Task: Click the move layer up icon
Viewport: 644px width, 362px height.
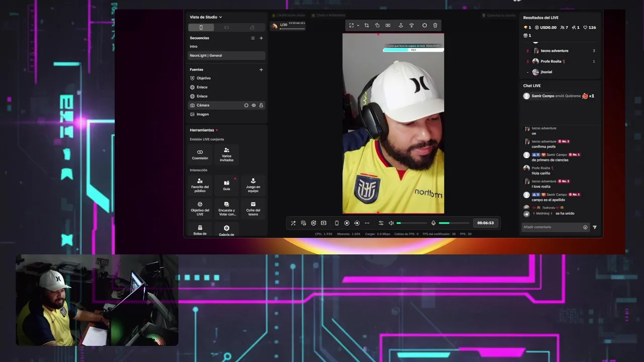Action: click(x=400, y=26)
